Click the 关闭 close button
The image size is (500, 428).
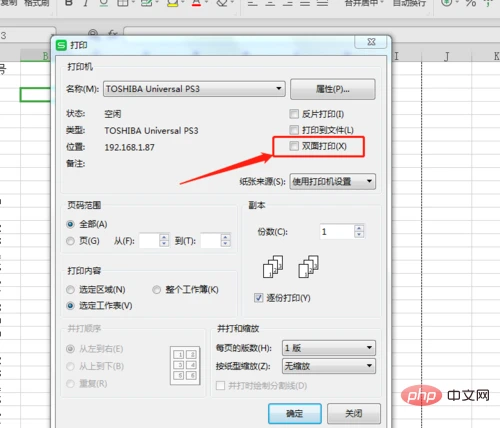tap(354, 414)
